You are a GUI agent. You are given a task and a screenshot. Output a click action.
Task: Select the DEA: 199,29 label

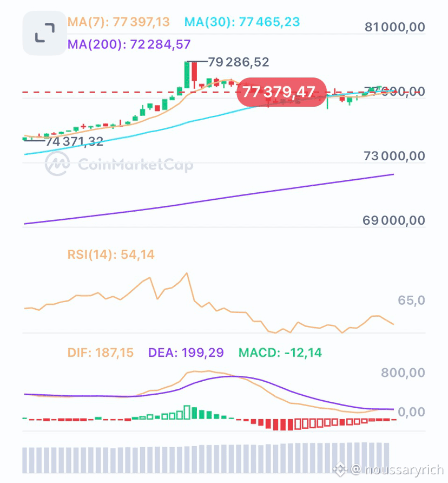coord(186,353)
